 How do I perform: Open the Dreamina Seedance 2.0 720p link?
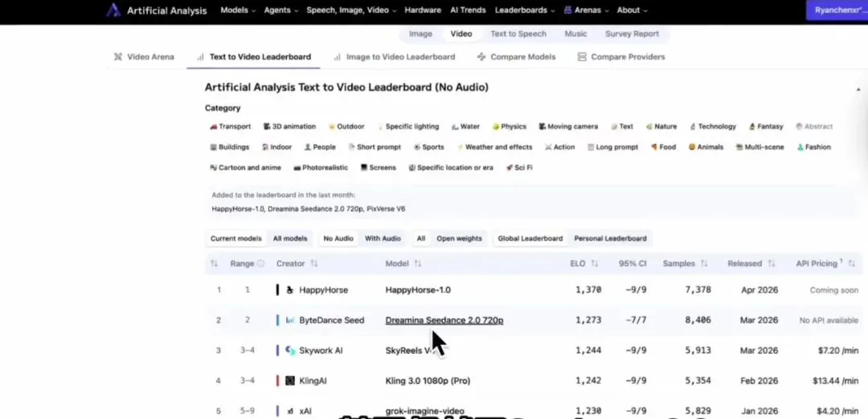(444, 320)
